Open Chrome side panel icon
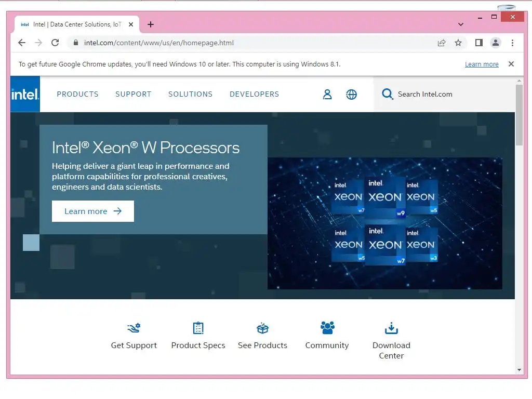532x399 pixels. [x=478, y=43]
